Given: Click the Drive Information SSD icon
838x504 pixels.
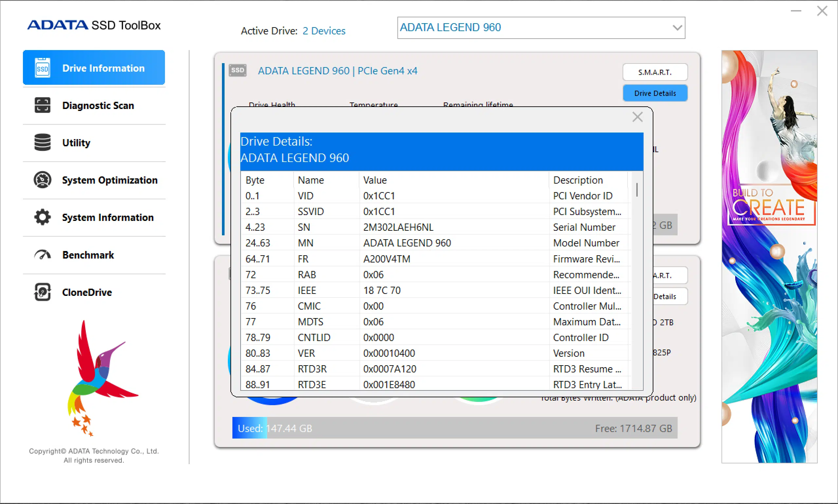Looking at the screenshot, I should pos(43,68).
